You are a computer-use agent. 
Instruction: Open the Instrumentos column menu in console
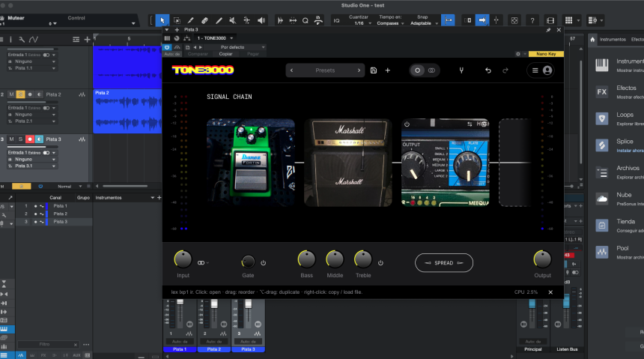pos(152,198)
